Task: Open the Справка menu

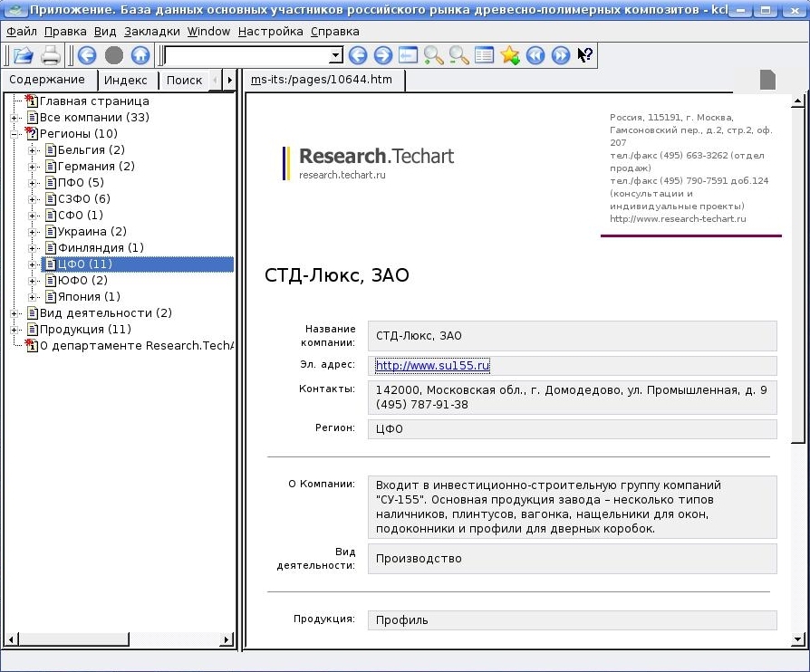Action: (334, 32)
